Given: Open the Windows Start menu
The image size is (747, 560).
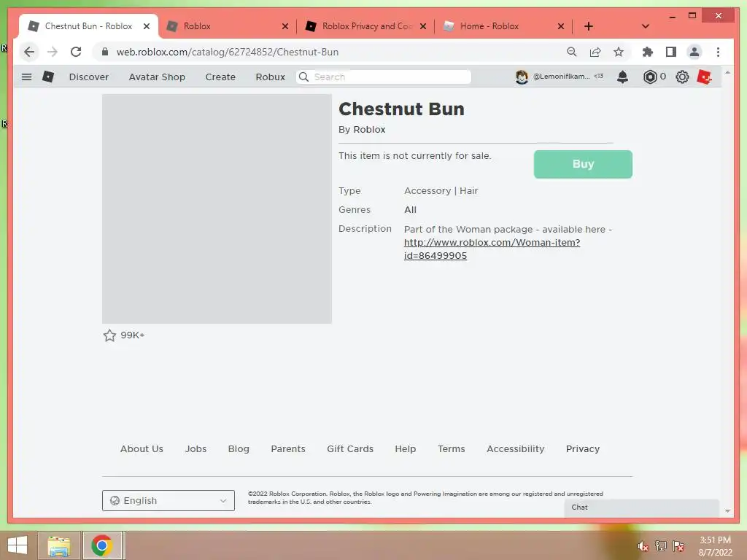Looking at the screenshot, I should pyautogui.click(x=18, y=545).
